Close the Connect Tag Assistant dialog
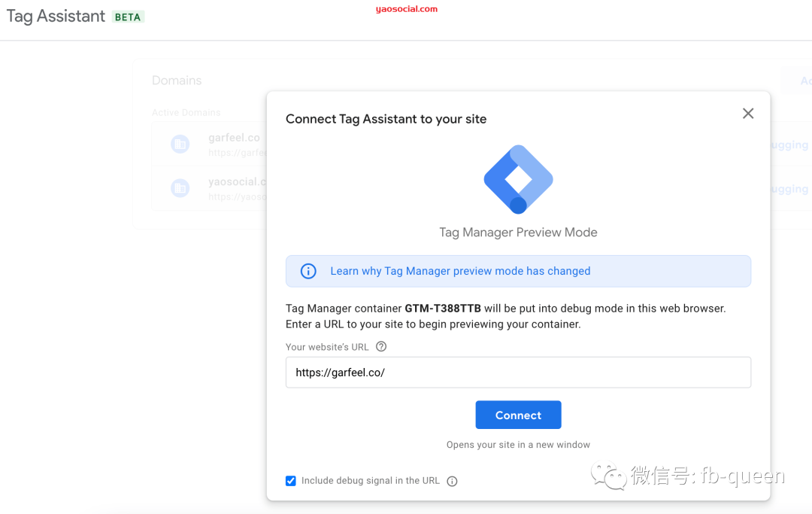 point(748,114)
